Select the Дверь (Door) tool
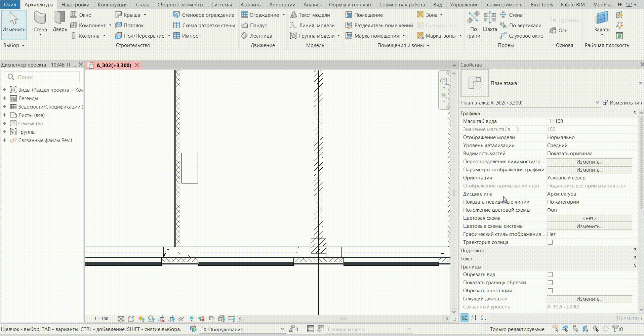This screenshot has height=336, width=644. point(59,22)
